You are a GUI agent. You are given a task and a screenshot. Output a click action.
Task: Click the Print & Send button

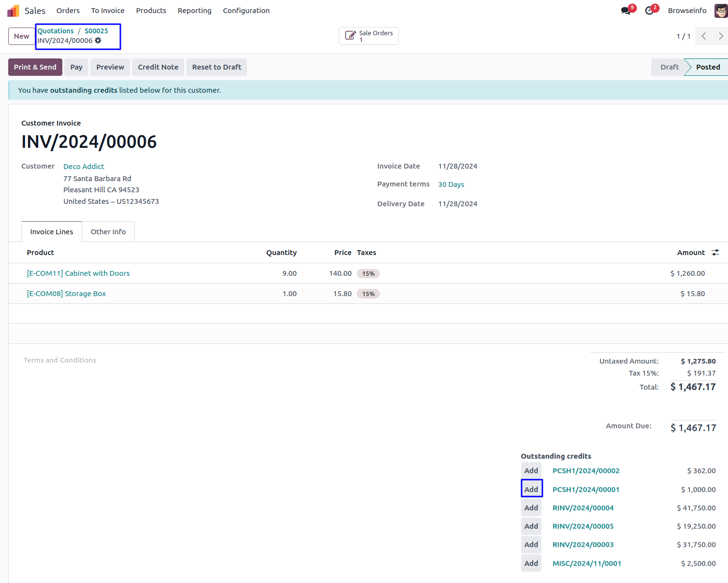click(35, 67)
